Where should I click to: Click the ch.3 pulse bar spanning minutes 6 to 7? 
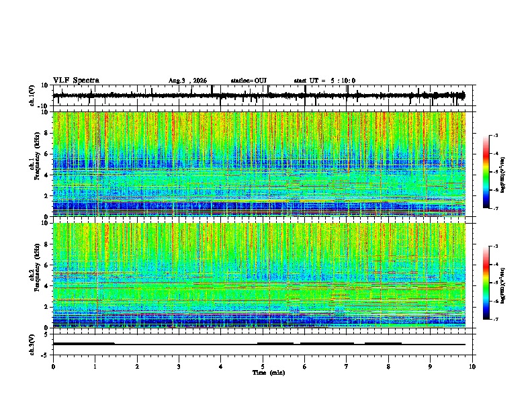[327, 344]
